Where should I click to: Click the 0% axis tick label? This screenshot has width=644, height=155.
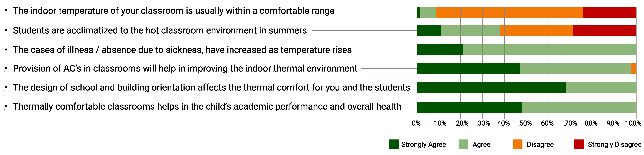416,123
